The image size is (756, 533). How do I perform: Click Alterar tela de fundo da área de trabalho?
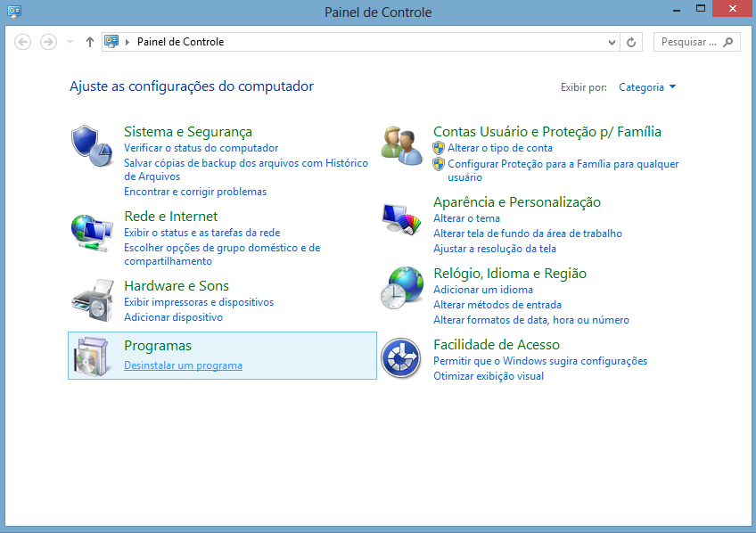click(528, 234)
